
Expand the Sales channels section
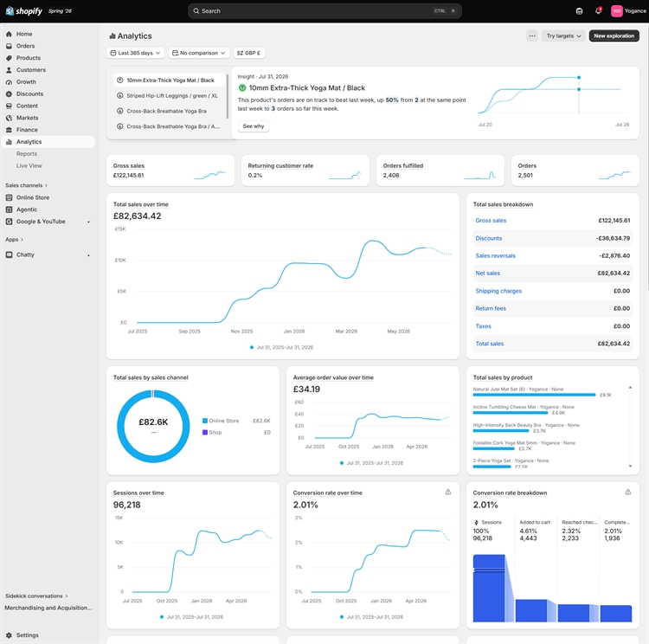[27, 185]
